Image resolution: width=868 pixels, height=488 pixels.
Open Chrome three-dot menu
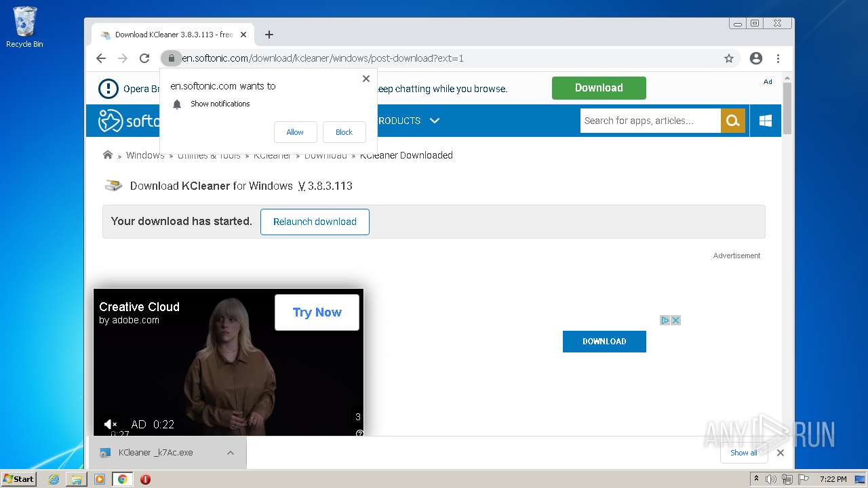(778, 58)
